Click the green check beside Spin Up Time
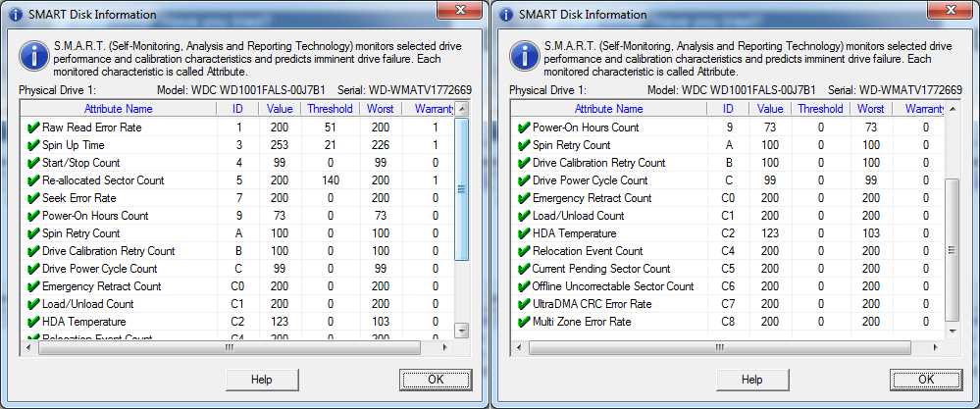 click(33, 145)
